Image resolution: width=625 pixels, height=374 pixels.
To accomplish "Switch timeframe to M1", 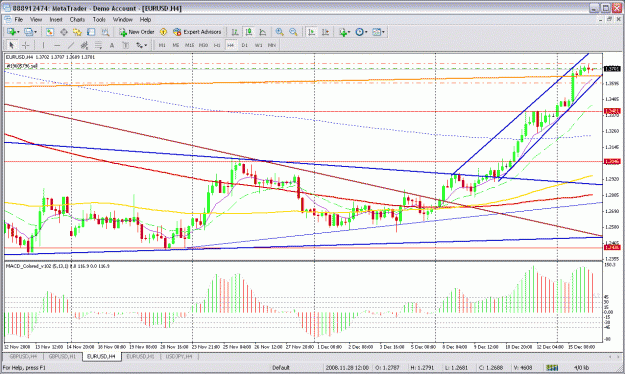I will 162,45.
